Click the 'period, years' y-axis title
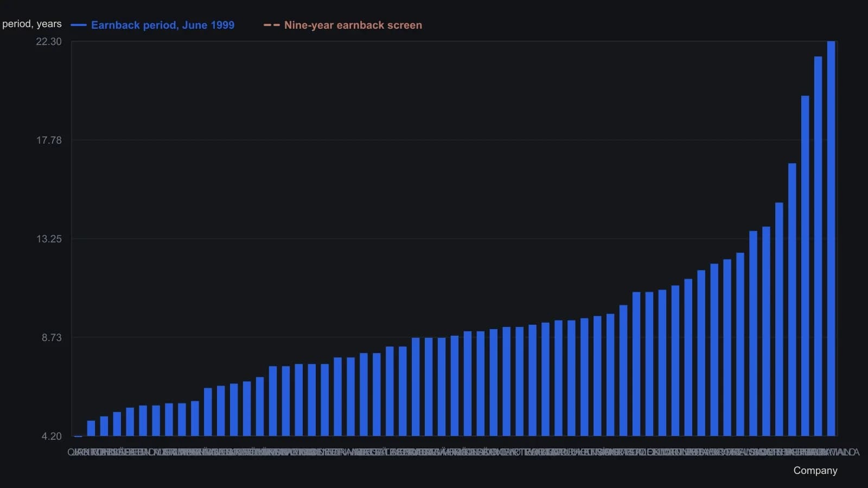Image resolution: width=868 pixels, height=488 pixels. click(x=32, y=24)
